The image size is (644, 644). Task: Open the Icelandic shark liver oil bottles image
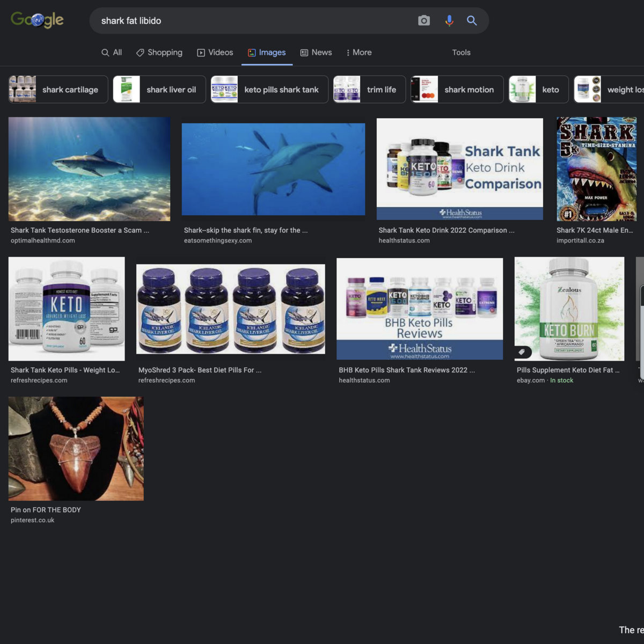[x=231, y=310]
